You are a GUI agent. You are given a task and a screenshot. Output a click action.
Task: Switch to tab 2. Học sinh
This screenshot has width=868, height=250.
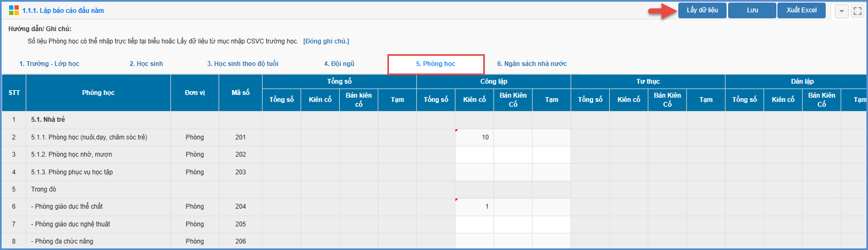(x=146, y=64)
